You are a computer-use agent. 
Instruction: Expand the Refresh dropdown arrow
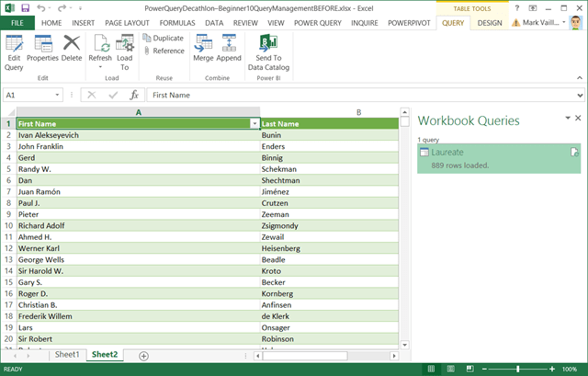point(100,66)
